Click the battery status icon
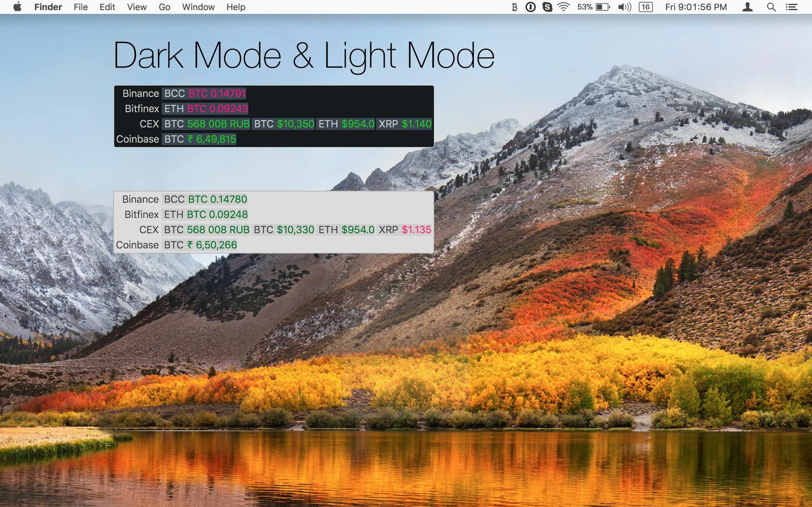This screenshot has width=812, height=507. point(603,7)
